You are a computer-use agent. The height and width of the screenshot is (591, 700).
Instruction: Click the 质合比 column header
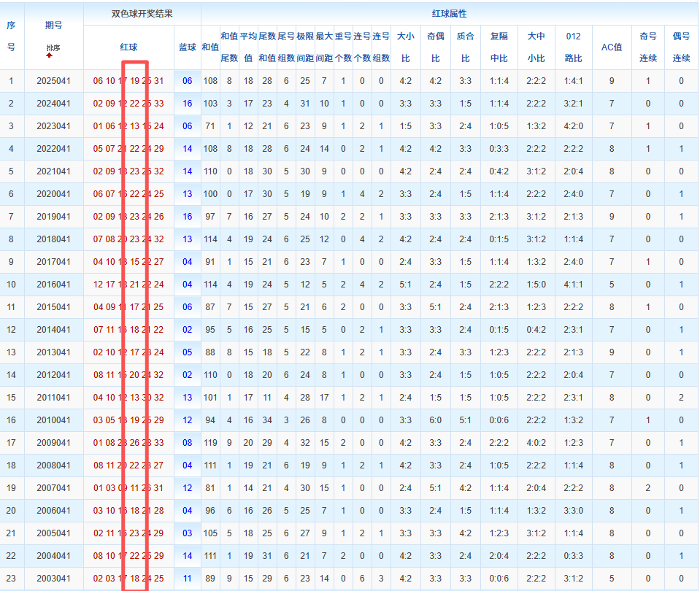[465, 47]
